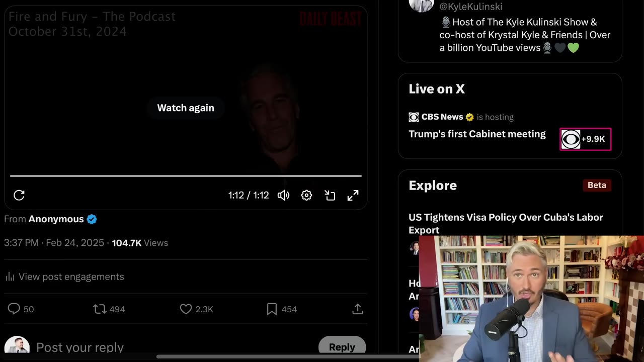Click the Anonymous verified badge

pyautogui.click(x=92, y=219)
